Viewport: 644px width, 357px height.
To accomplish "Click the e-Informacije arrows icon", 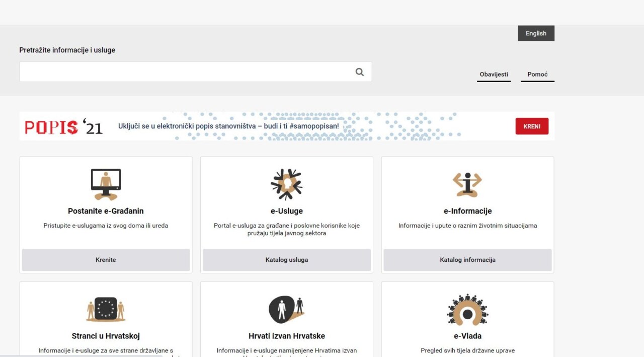I will 467,184.
